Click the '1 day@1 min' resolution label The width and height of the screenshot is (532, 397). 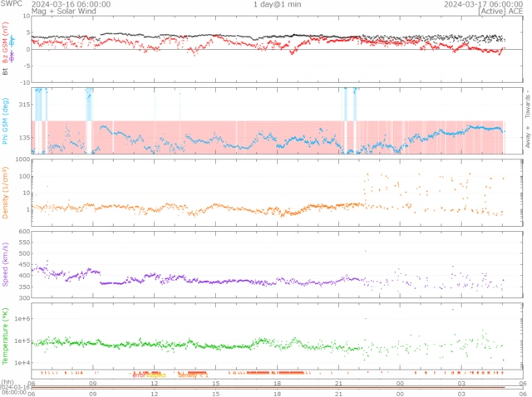click(277, 4)
